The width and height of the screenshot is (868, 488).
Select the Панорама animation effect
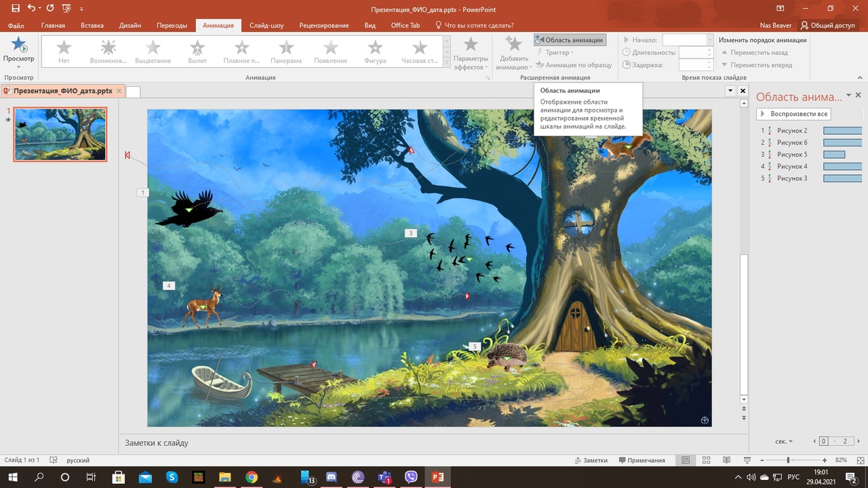(x=286, y=52)
